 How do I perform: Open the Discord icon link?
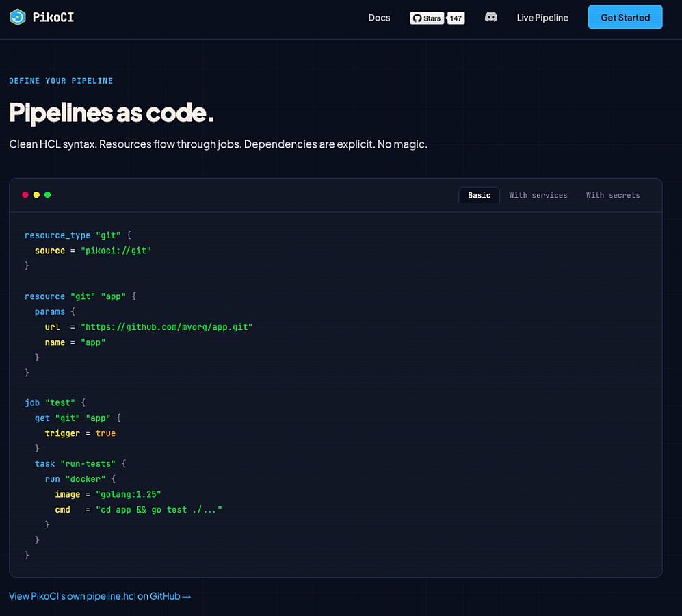point(491,17)
